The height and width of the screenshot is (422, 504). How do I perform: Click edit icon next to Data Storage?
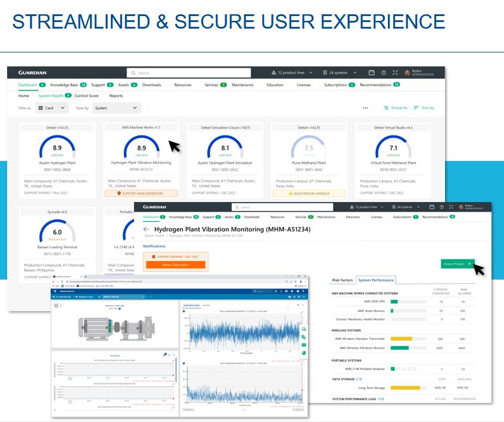pyautogui.click(x=360, y=379)
